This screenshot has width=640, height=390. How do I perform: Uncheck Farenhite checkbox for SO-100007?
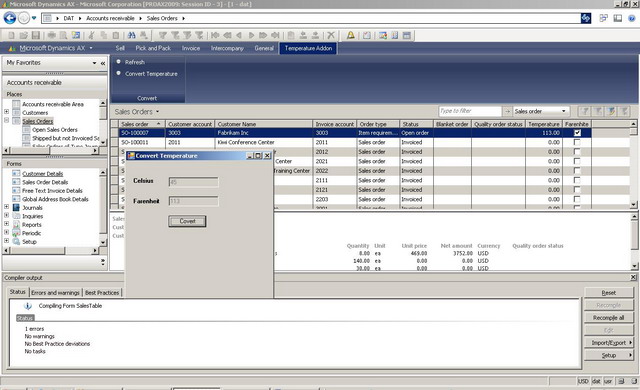point(577,133)
